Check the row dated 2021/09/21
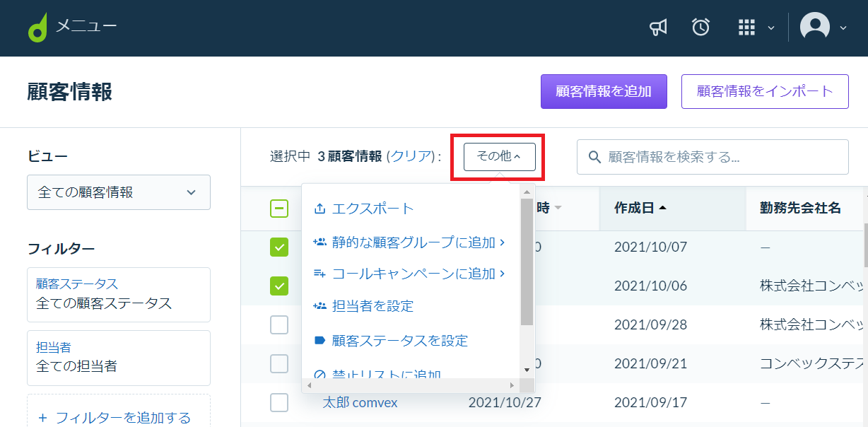The image size is (868, 427). click(x=279, y=363)
